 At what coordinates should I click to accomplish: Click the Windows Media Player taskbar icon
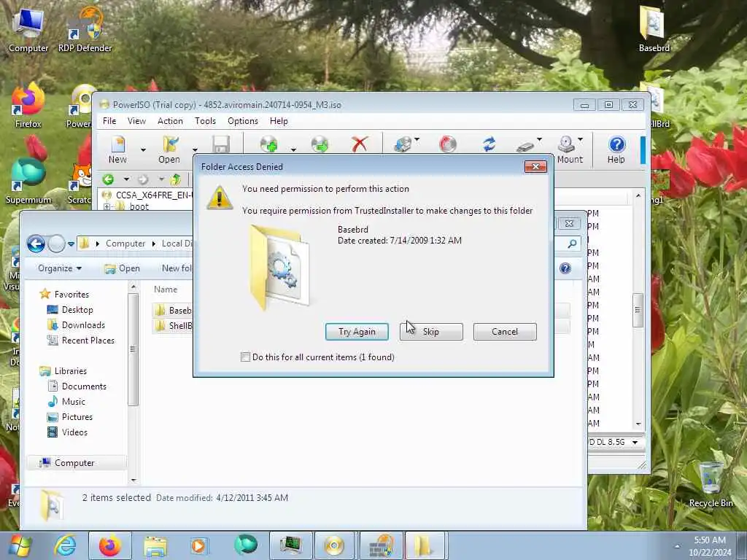[x=198, y=545]
